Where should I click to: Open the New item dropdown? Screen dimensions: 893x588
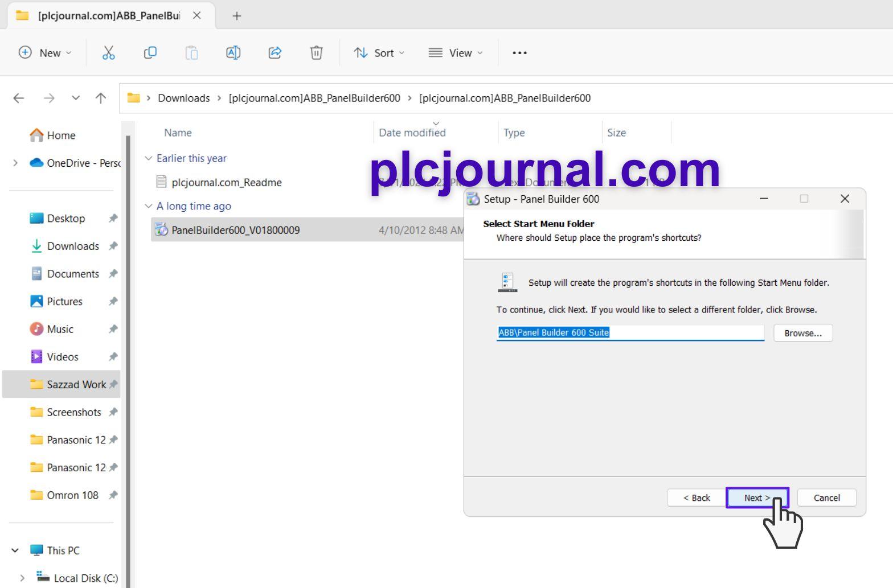tap(45, 53)
